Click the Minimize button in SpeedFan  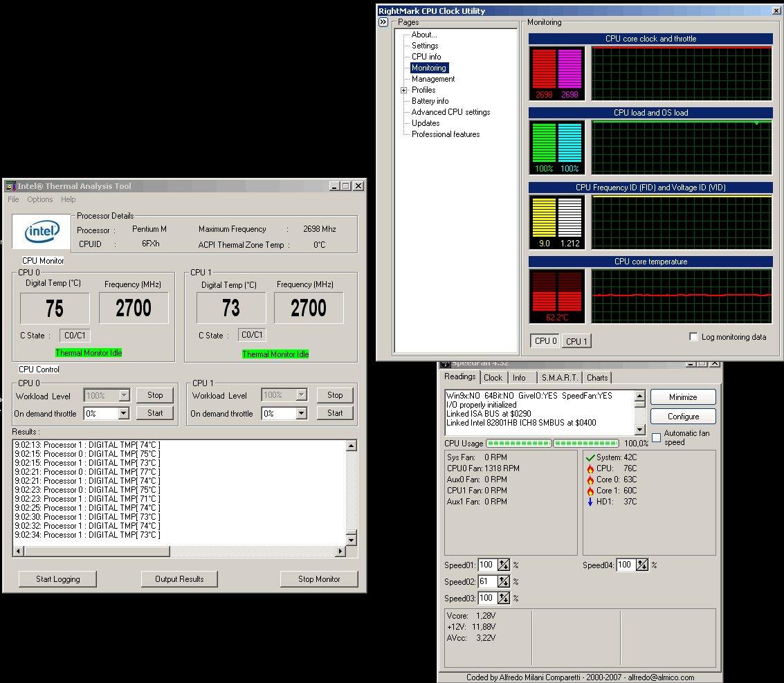tap(683, 397)
